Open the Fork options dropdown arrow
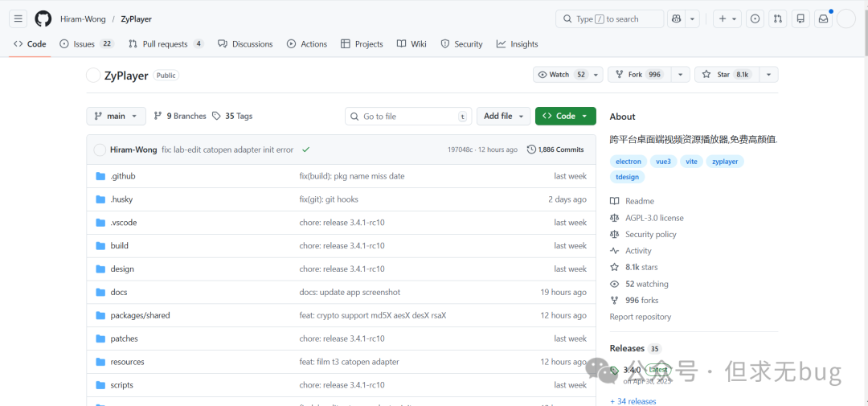 coord(681,75)
